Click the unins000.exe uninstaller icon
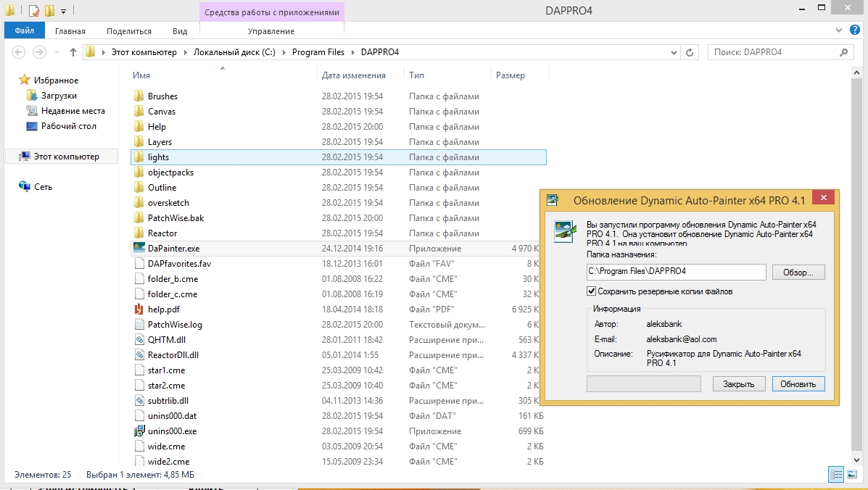Viewport: 868px width, 490px height. 139,431
